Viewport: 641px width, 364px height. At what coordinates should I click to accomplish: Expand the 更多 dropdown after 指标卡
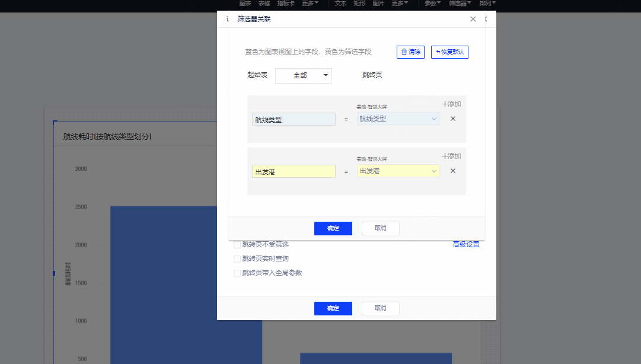point(310,4)
